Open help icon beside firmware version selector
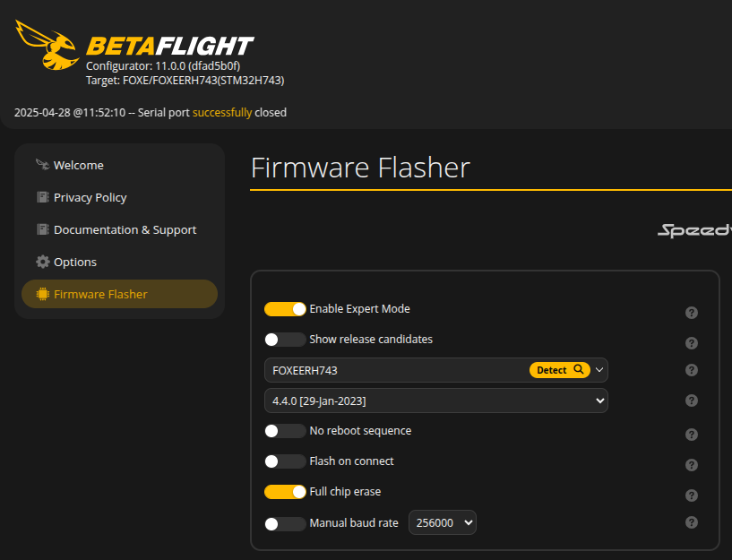The height and width of the screenshot is (560, 732). [692, 401]
